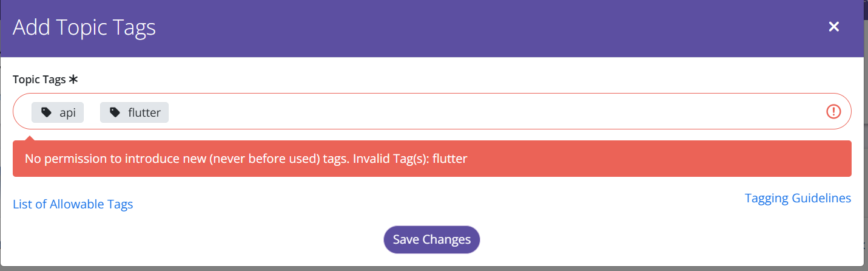Click the purple dialog header bar
Viewport: 868px width, 271px height.
tap(431, 29)
